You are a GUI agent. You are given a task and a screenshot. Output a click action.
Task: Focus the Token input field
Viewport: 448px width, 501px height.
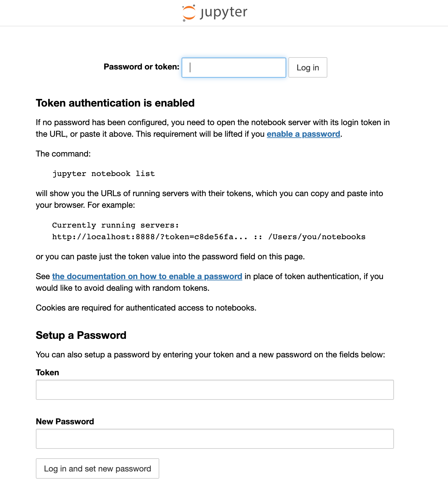[215, 390]
